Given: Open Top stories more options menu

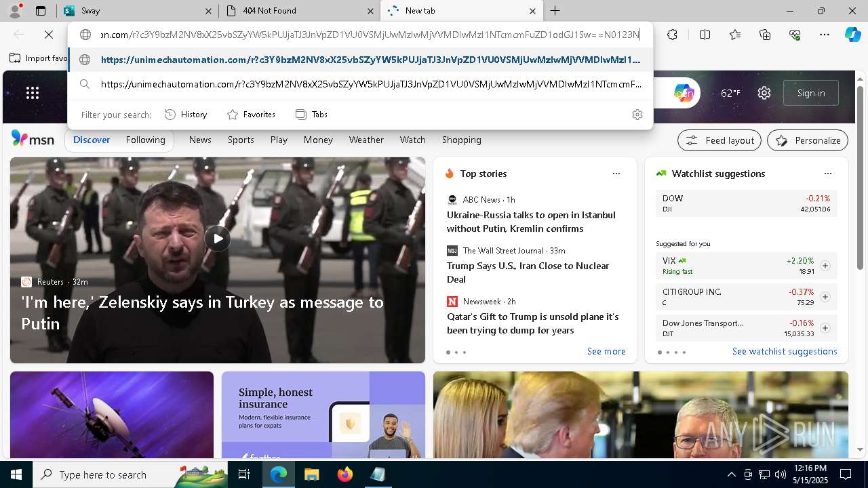Looking at the screenshot, I should 616,174.
